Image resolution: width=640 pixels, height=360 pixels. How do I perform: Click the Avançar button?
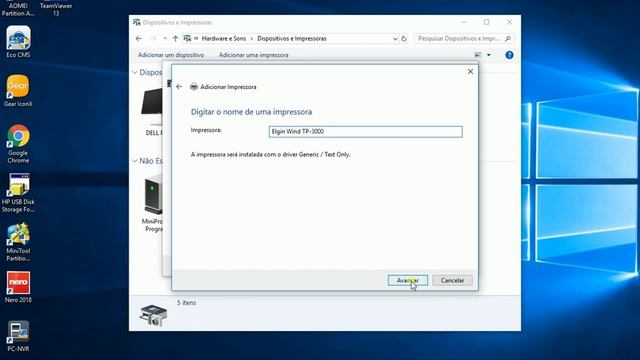coord(407,280)
